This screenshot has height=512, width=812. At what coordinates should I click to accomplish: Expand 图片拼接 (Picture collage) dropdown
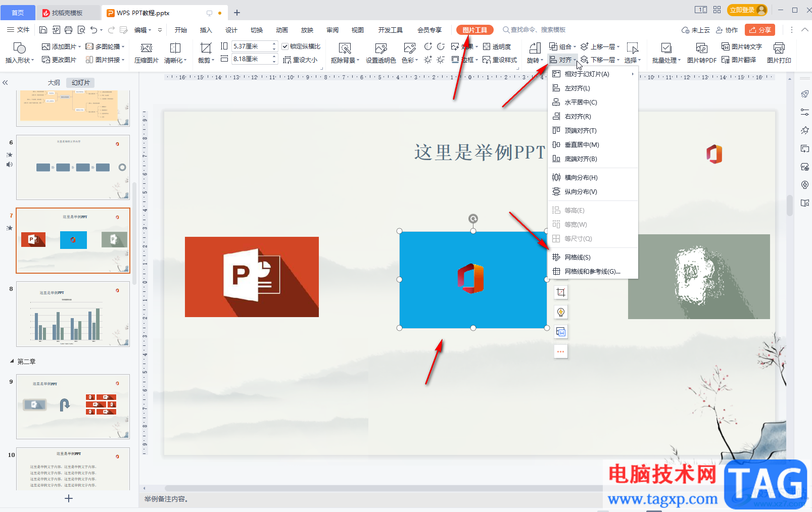[x=123, y=60]
